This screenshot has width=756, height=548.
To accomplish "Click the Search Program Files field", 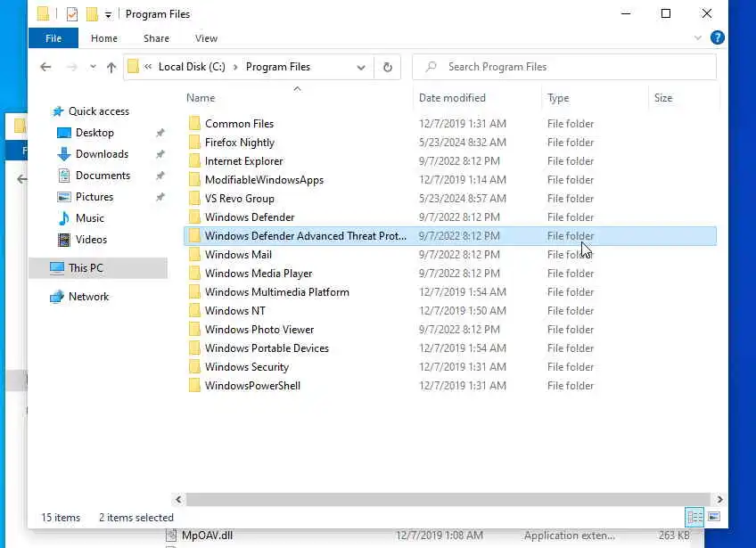I will 564,67.
